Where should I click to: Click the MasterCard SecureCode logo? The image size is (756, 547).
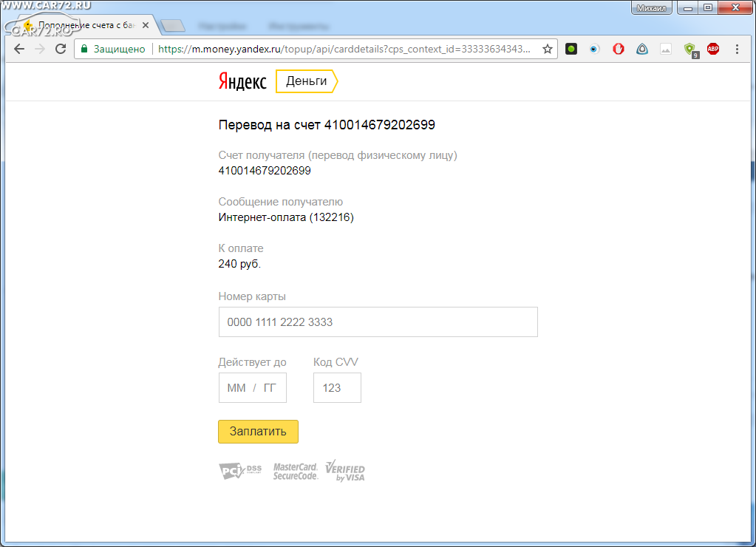(x=295, y=472)
